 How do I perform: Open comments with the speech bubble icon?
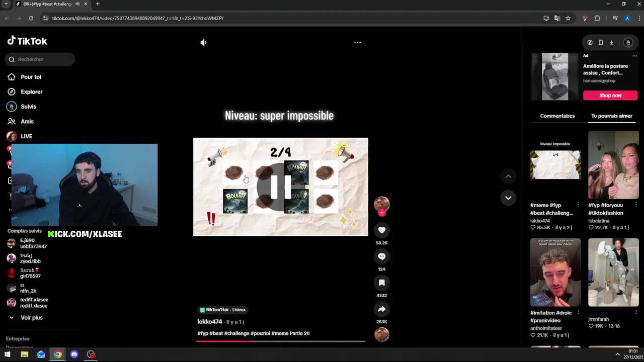(x=382, y=256)
